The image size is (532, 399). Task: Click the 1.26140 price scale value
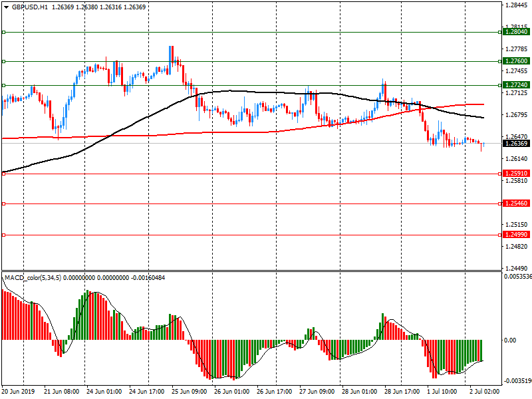point(517,159)
